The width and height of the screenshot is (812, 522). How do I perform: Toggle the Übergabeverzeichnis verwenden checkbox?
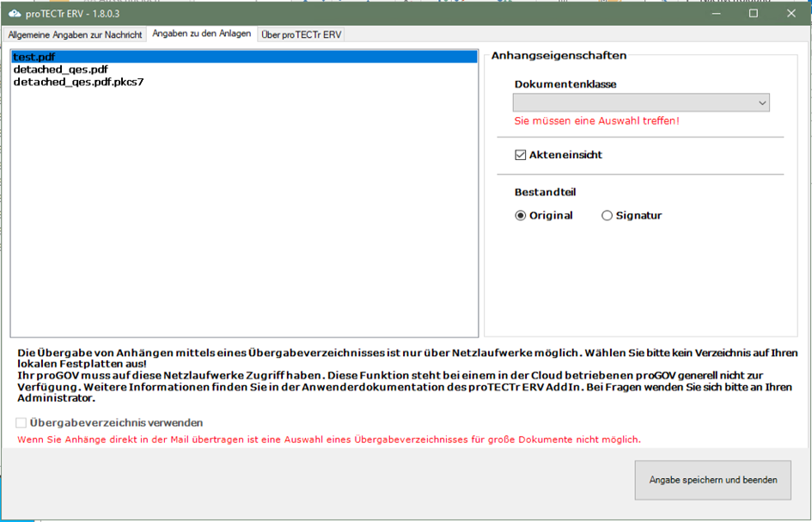tap(21, 423)
